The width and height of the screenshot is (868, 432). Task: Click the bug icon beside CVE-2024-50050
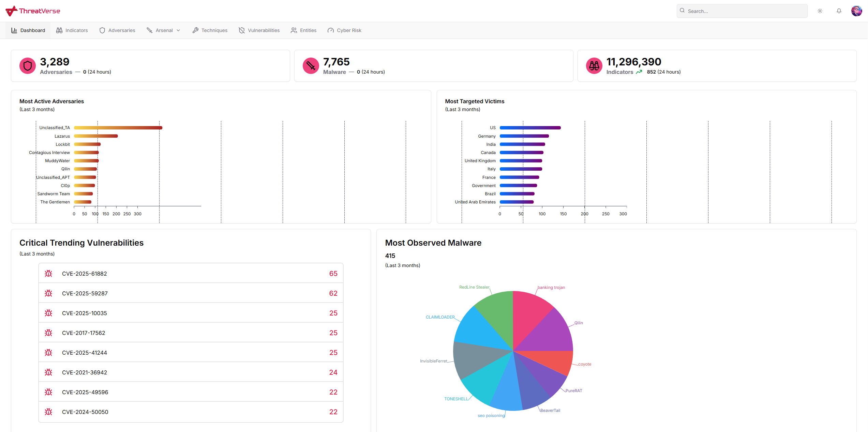click(48, 412)
